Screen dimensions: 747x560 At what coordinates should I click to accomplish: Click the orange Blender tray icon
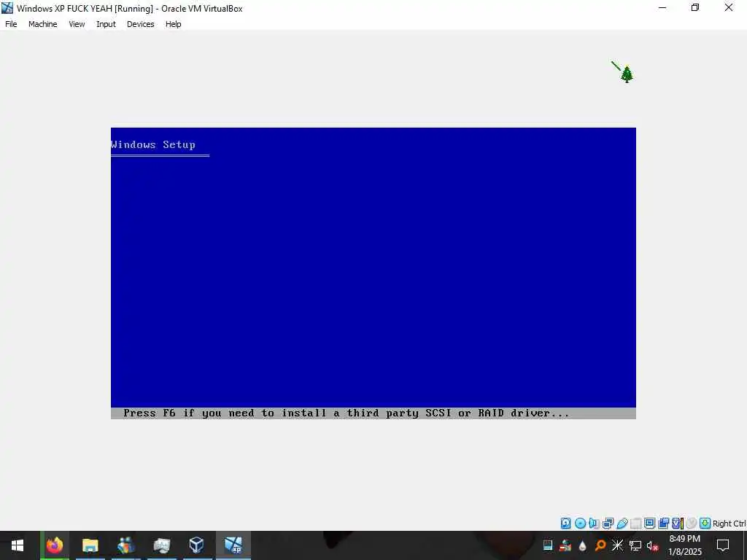click(x=600, y=545)
